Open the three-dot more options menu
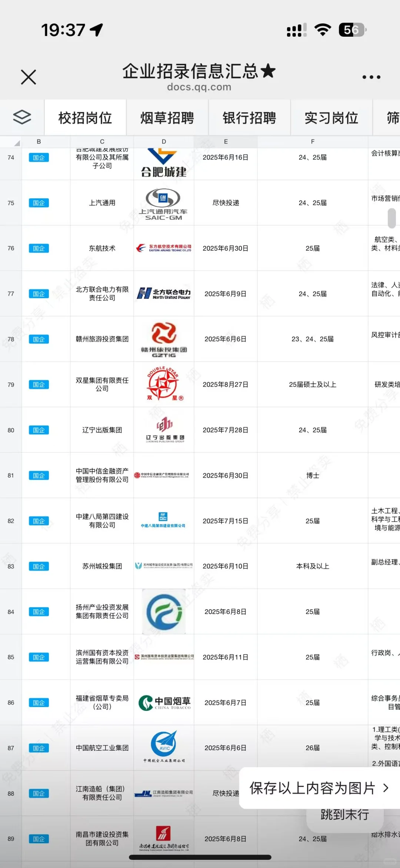Screen dimensions: 400x868 coord(371,77)
